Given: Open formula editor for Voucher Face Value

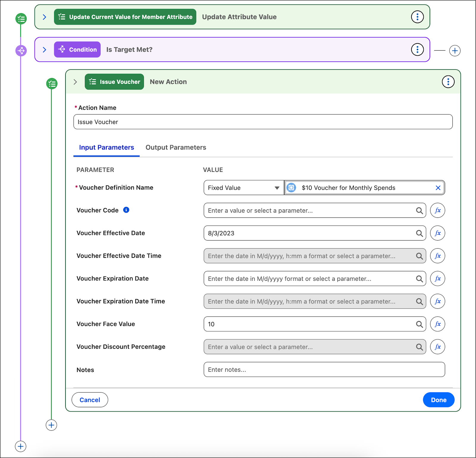Looking at the screenshot, I should click(x=437, y=324).
